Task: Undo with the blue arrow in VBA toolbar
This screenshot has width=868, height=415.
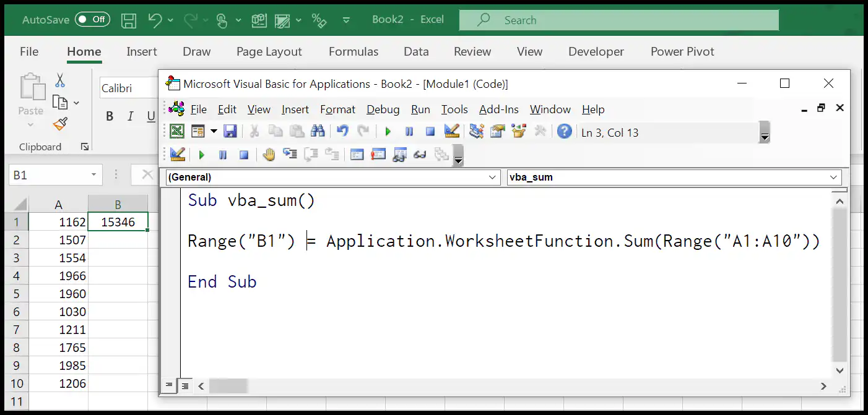Action: point(342,131)
